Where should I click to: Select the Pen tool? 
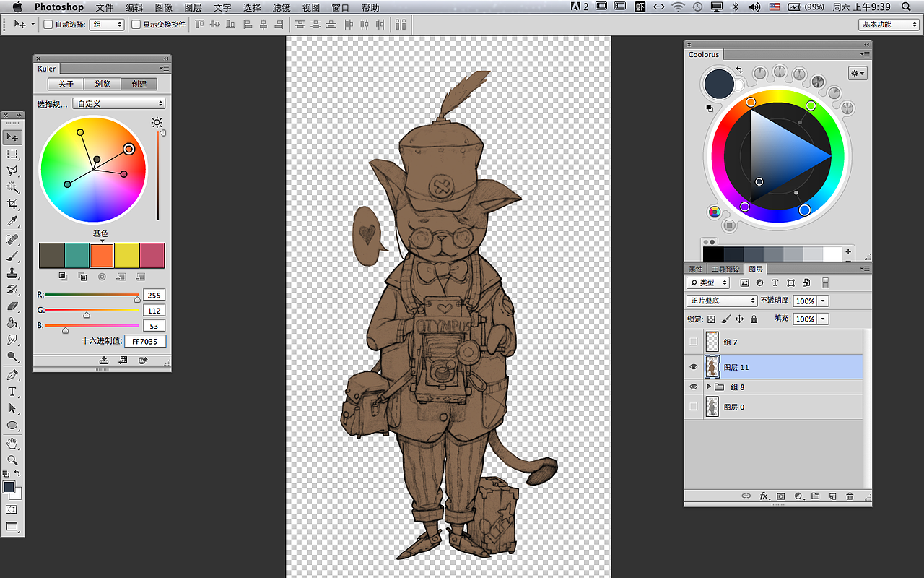click(x=12, y=375)
